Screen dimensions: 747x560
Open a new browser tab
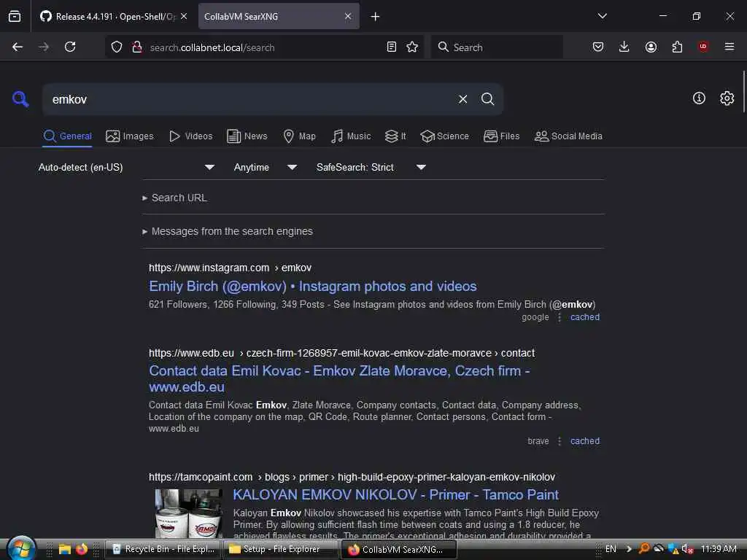tap(376, 17)
